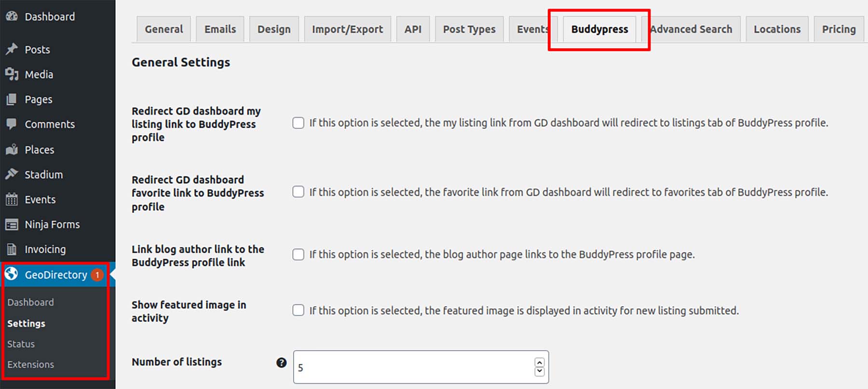Click the help icon beside Number of listings
The height and width of the screenshot is (389, 868).
pyautogui.click(x=282, y=362)
